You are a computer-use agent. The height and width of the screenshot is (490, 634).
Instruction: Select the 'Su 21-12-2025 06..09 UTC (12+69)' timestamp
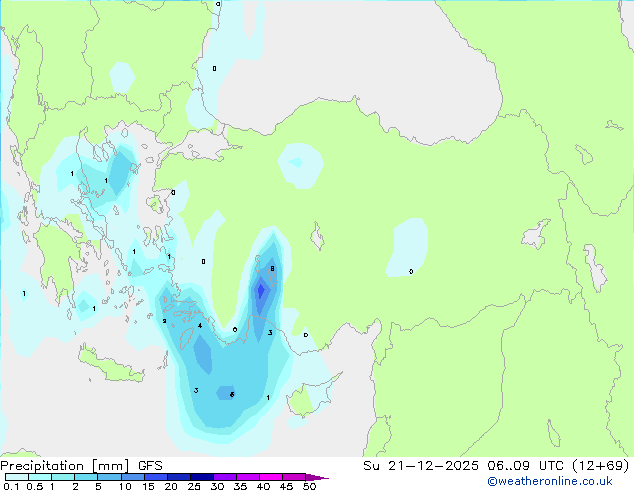coord(496,466)
